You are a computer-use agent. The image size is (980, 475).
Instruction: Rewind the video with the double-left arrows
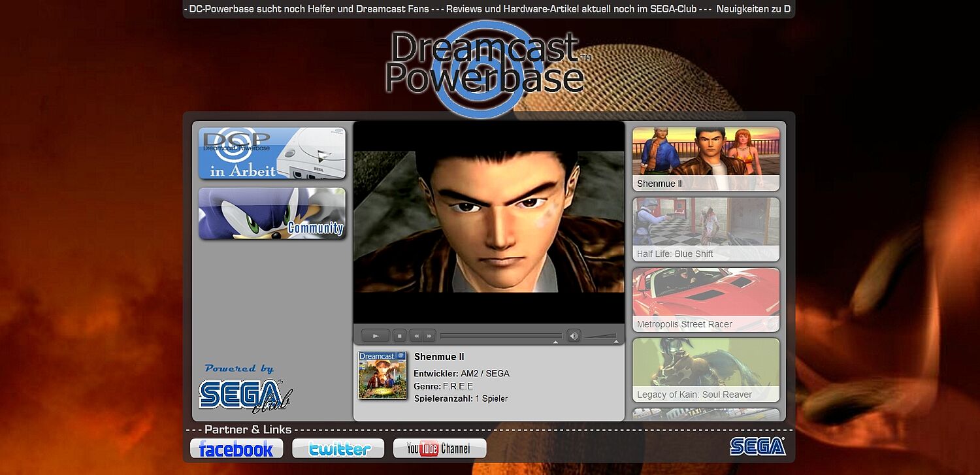pyautogui.click(x=416, y=336)
